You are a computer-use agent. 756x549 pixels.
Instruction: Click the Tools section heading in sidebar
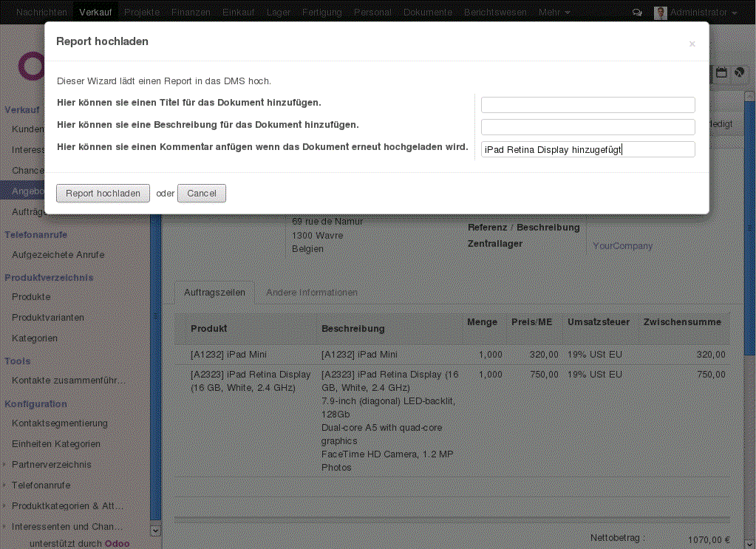click(x=17, y=361)
